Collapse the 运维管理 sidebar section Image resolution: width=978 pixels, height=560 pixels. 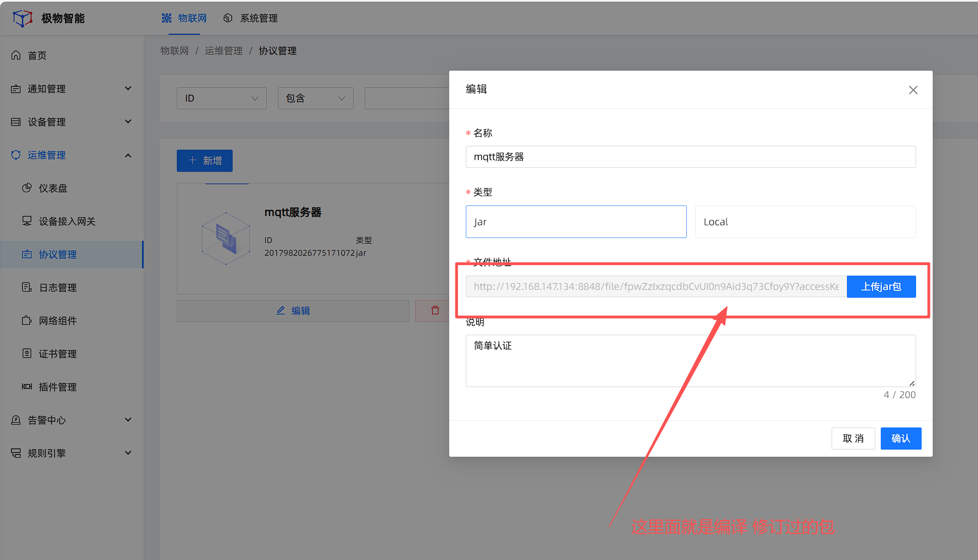coord(128,155)
